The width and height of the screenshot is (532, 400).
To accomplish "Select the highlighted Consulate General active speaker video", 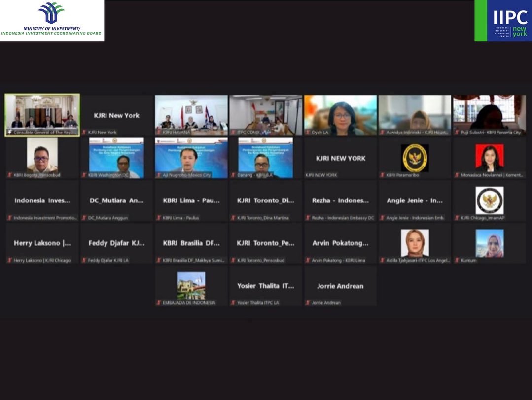I will [42, 115].
